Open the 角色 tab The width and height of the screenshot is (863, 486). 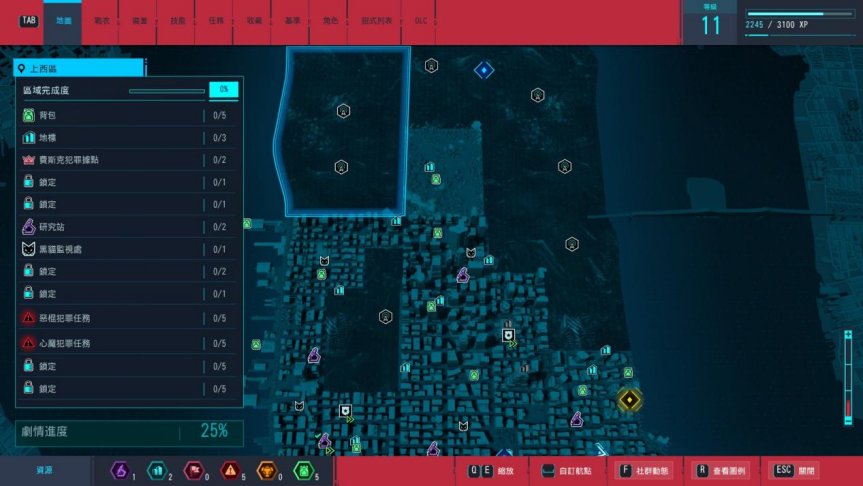(330, 21)
